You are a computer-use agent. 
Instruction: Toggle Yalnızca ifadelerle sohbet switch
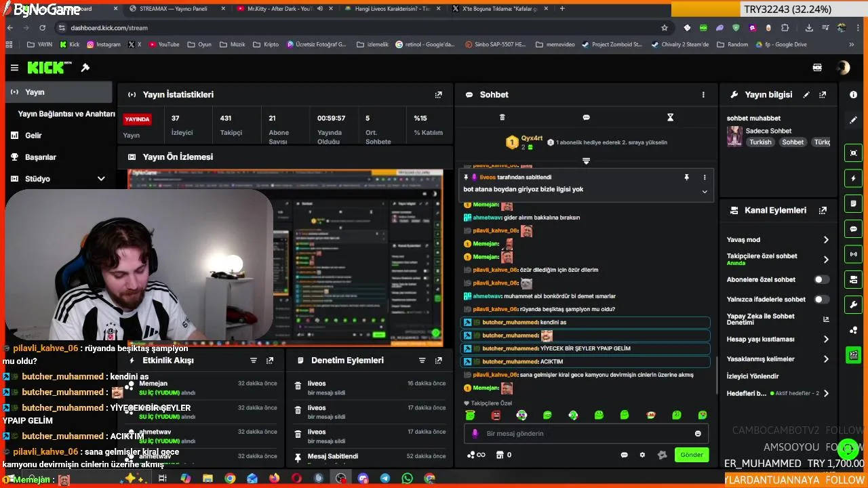821,299
